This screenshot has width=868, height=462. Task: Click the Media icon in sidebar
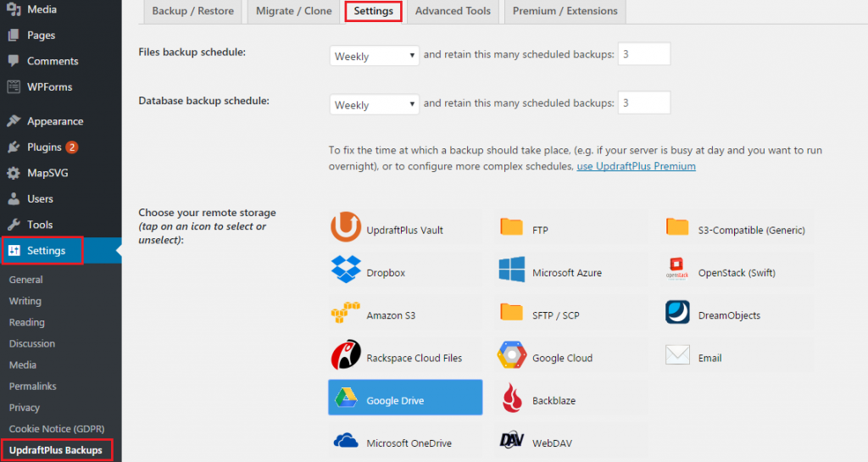(x=14, y=8)
